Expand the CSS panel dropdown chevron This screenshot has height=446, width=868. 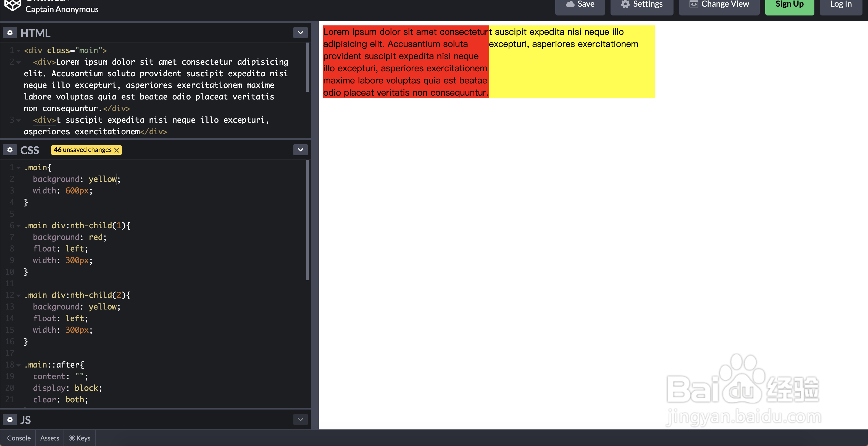[300, 150]
